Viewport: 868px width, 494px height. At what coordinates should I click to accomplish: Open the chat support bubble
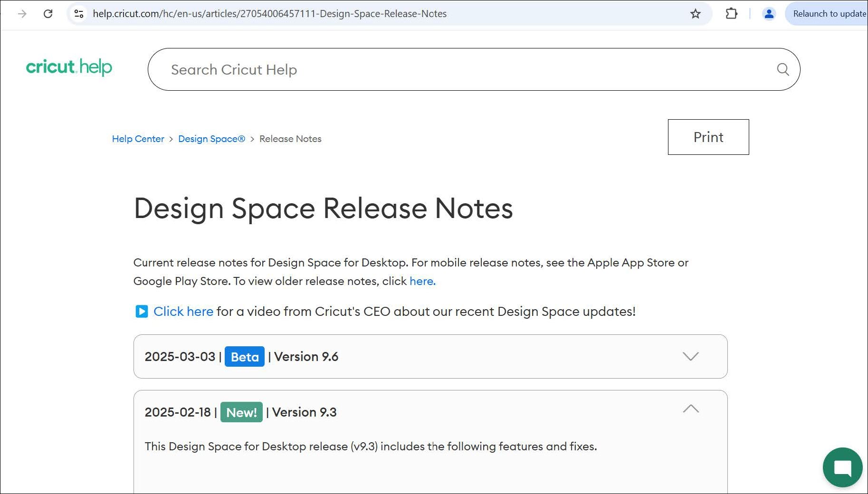click(843, 467)
